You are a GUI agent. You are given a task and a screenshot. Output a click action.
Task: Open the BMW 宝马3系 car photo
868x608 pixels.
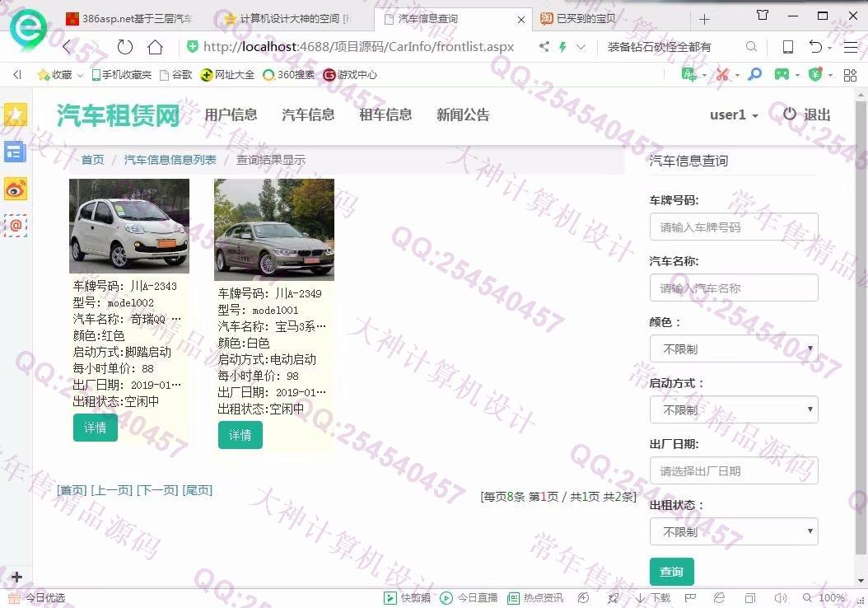click(274, 230)
